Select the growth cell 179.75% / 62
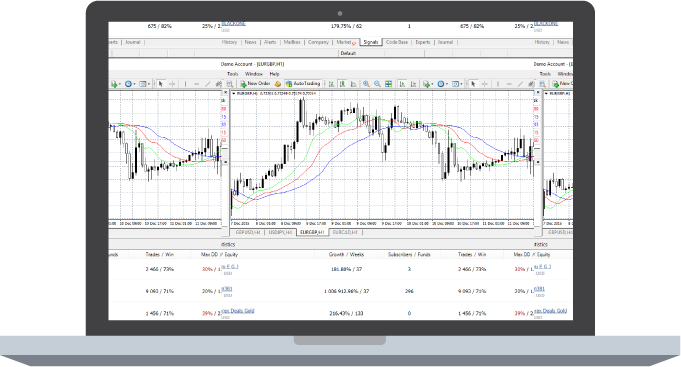This screenshot has height=367, width=681. point(346,26)
